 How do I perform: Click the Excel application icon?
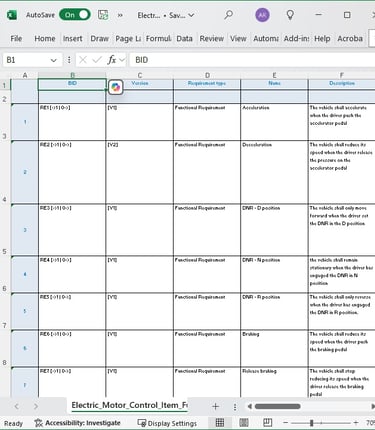click(x=12, y=15)
